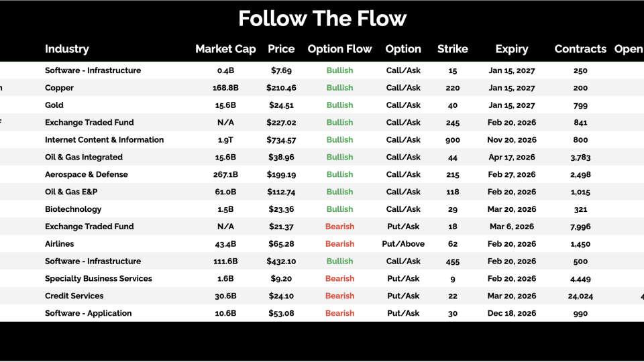Sort by the Industry column header
Viewport: 644px width, 362px height.
click(66, 49)
